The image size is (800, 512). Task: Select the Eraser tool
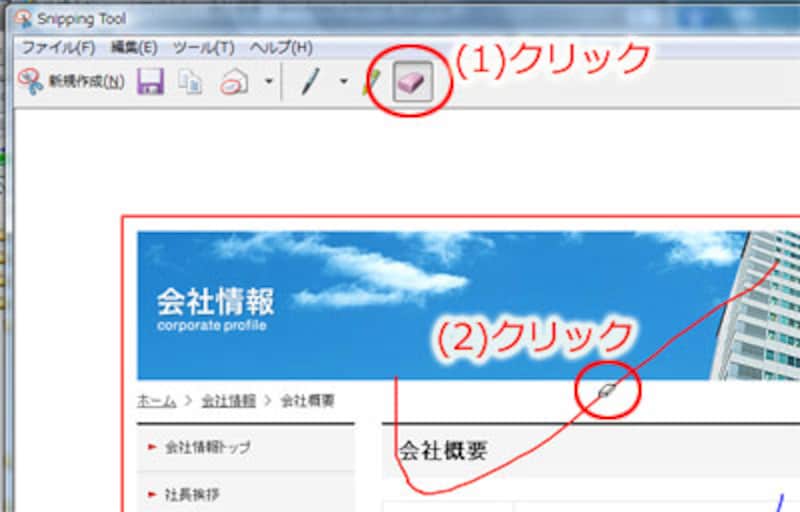coord(413,82)
